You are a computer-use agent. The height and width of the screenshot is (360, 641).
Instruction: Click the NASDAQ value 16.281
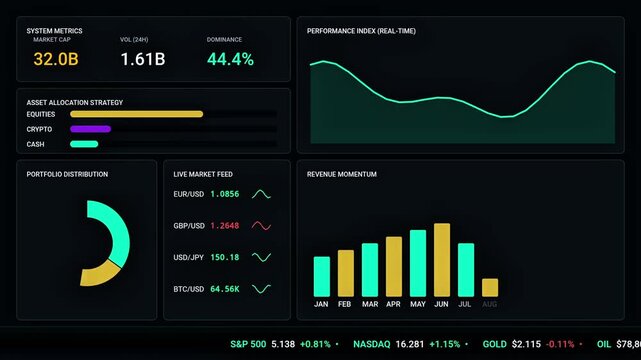click(x=410, y=344)
